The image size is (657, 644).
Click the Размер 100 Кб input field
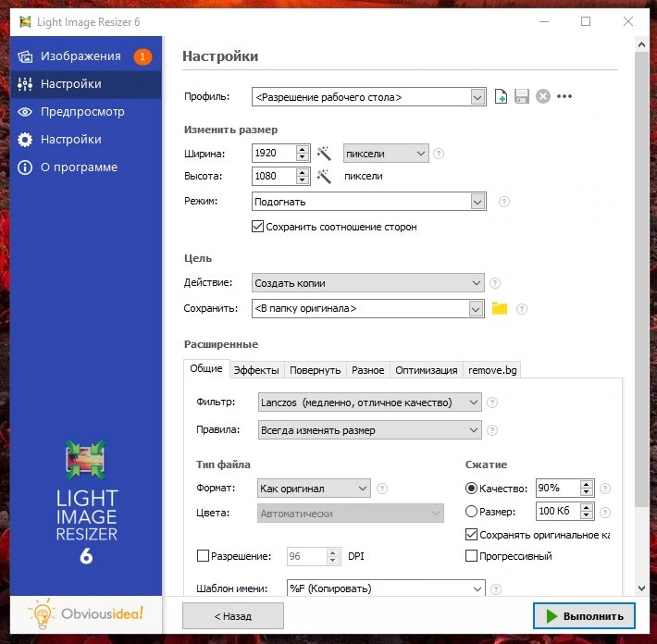point(558,511)
